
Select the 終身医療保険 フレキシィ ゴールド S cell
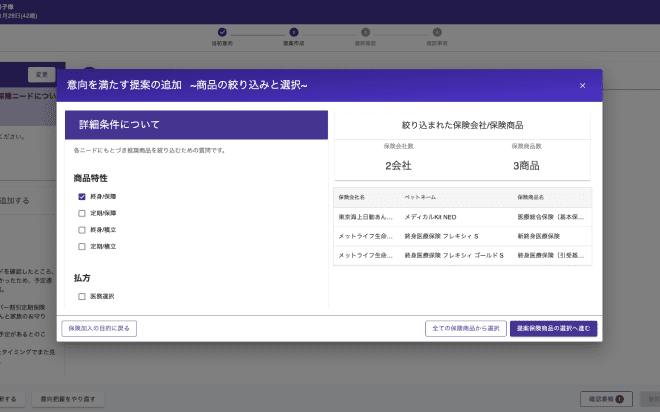(x=454, y=255)
